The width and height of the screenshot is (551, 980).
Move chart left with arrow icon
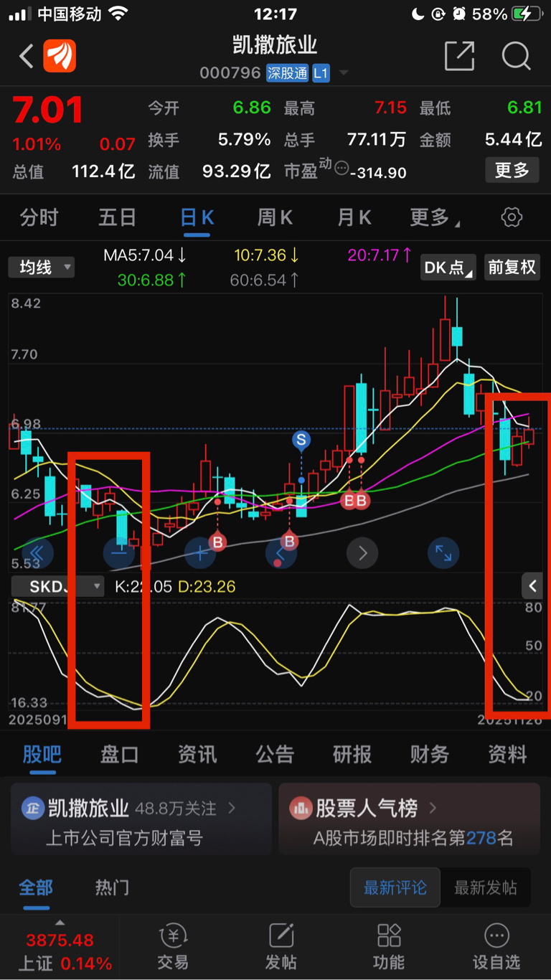281,553
